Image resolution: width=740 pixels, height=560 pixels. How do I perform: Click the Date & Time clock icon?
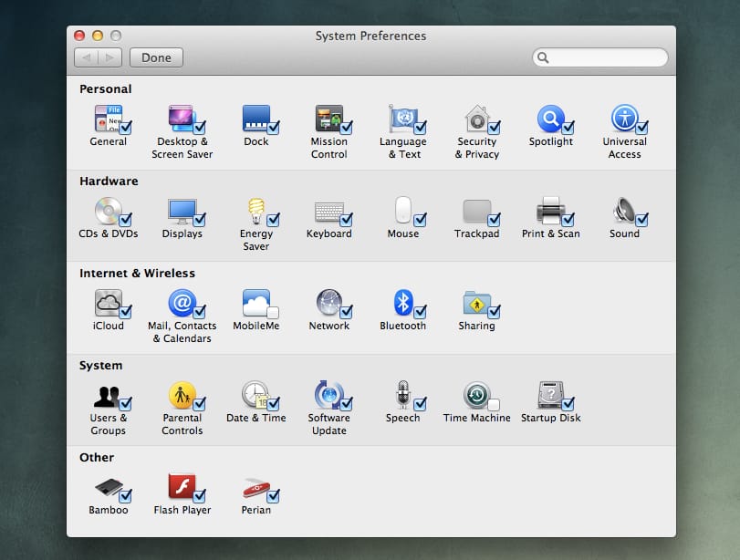pos(255,394)
